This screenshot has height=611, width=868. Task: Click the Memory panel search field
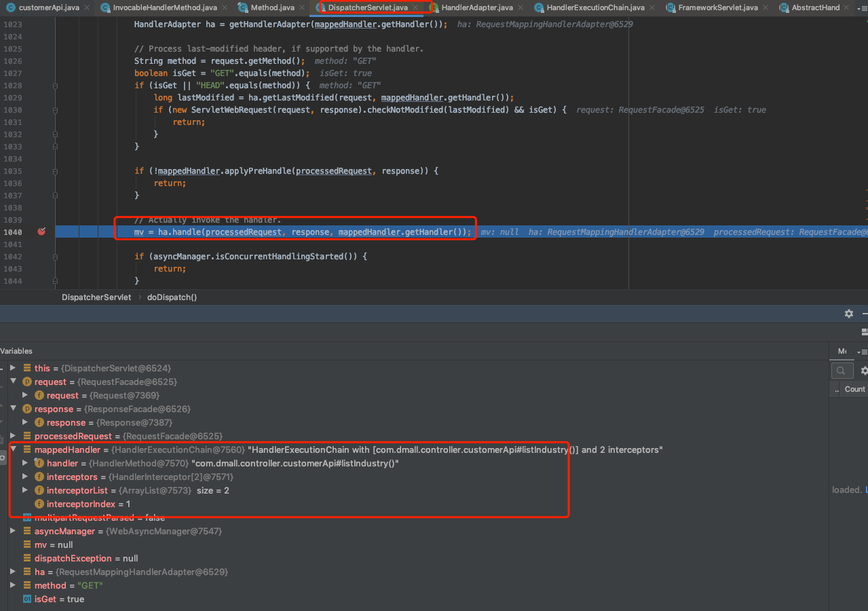pos(842,371)
